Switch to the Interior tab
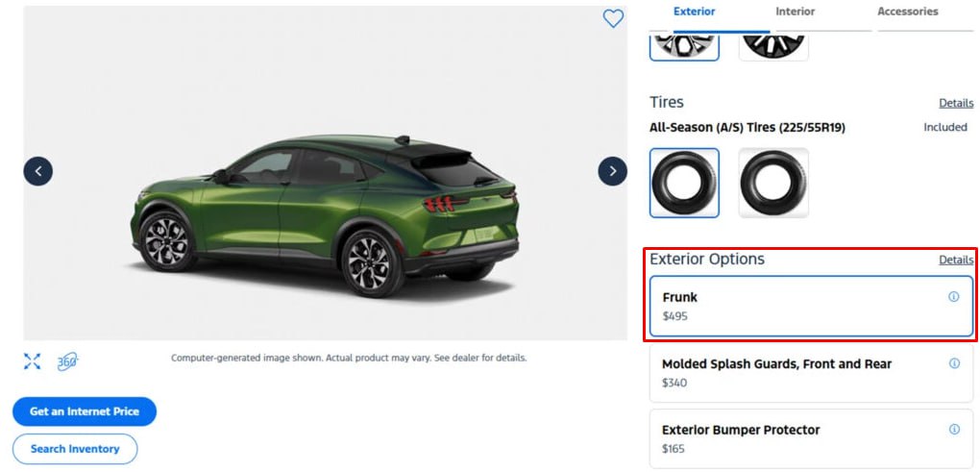This screenshot has height=472, width=980. pyautogui.click(x=795, y=12)
